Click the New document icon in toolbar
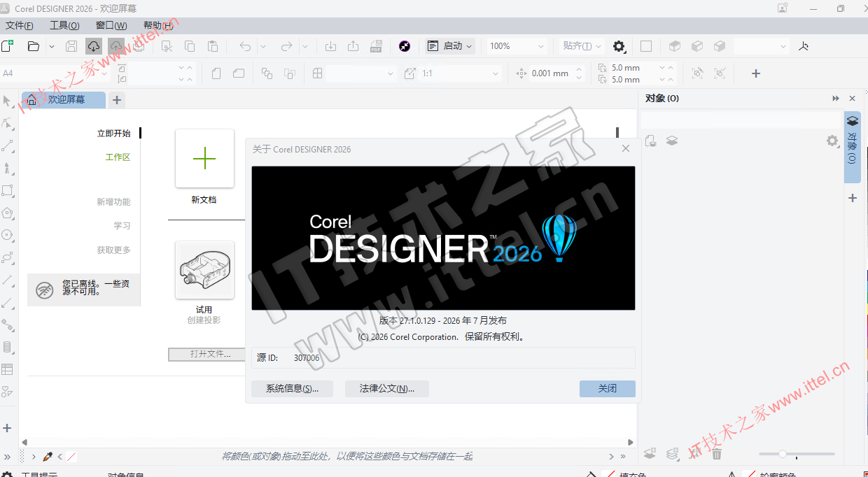Screen dimensions: 868x477 pyautogui.click(x=7, y=46)
